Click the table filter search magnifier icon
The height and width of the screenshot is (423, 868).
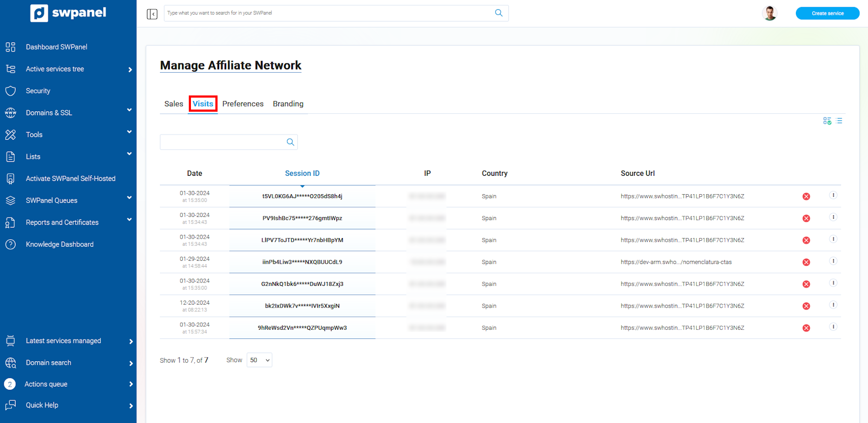coord(290,142)
